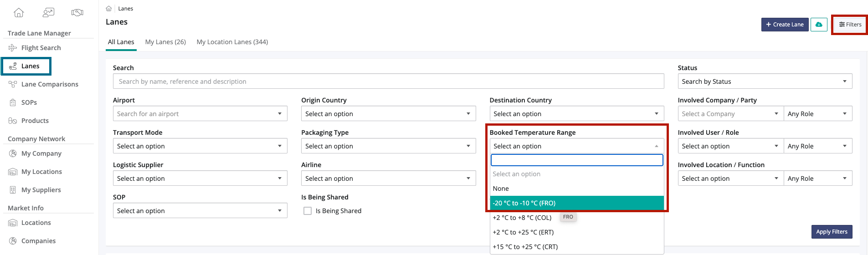Click the lane search text field
Viewport: 868px width, 255px height.
[388, 82]
